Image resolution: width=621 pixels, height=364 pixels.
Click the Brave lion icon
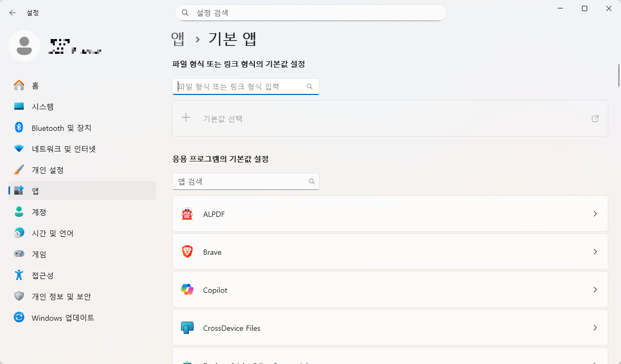tap(187, 252)
